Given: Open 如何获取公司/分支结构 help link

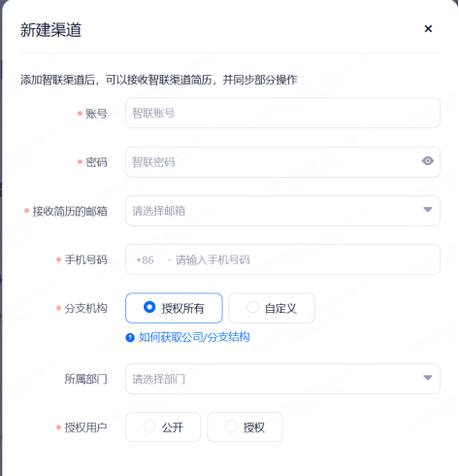Looking at the screenshot, I should [x=194, y=337].
